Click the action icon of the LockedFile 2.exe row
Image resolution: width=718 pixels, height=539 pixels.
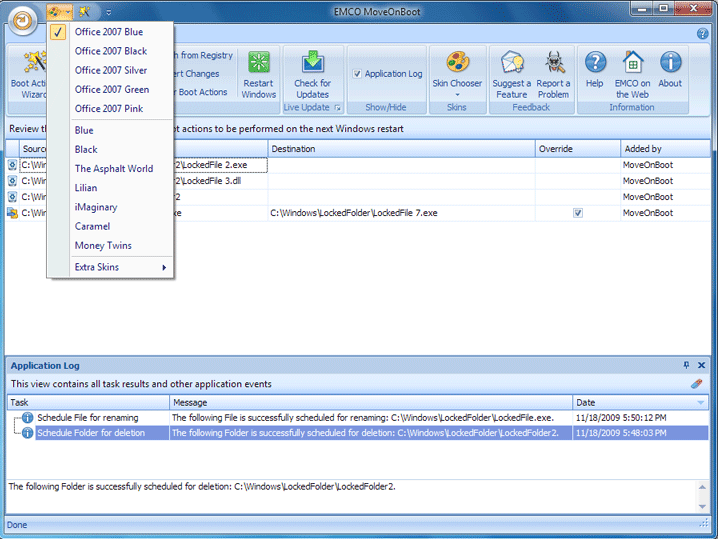click(12, 165)
